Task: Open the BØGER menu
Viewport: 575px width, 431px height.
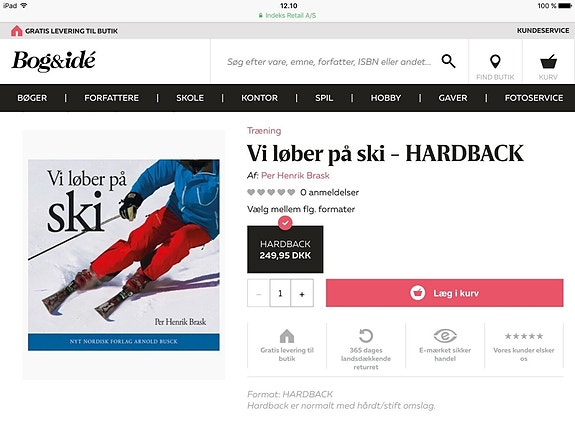Action: (32, 98)
